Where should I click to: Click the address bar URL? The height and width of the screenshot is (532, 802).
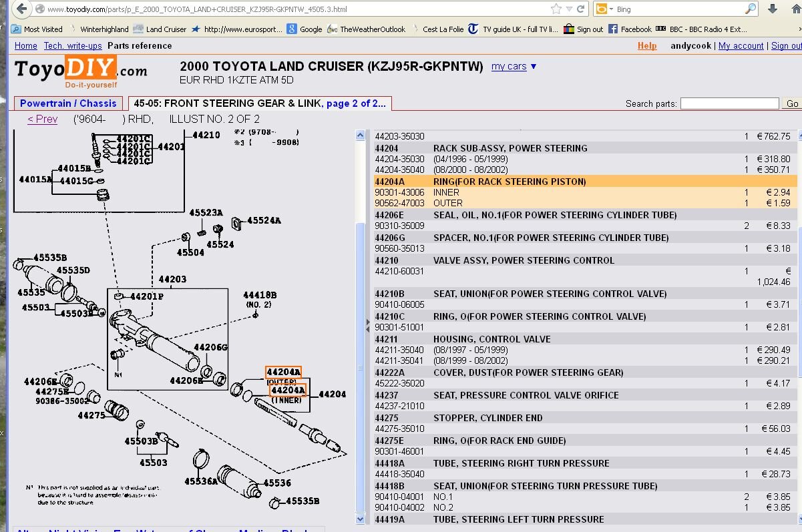(x=197, y=9)
